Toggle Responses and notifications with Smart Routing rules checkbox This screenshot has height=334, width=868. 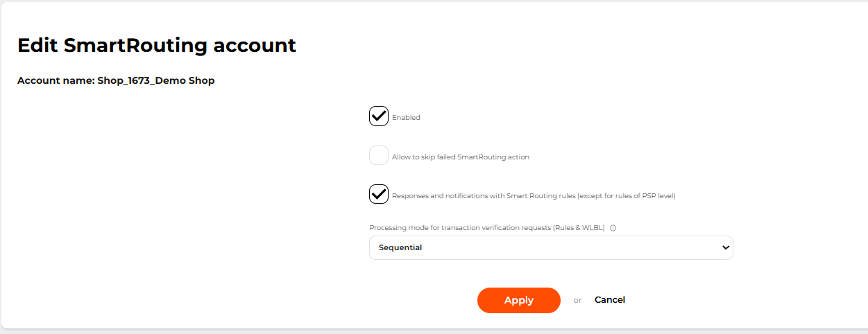point(379,195)
